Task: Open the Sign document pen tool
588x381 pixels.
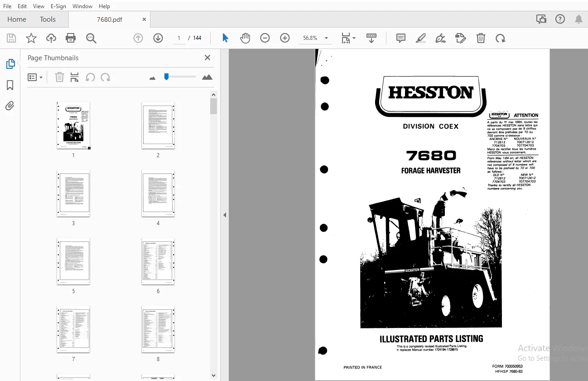Action: point(440,38)
